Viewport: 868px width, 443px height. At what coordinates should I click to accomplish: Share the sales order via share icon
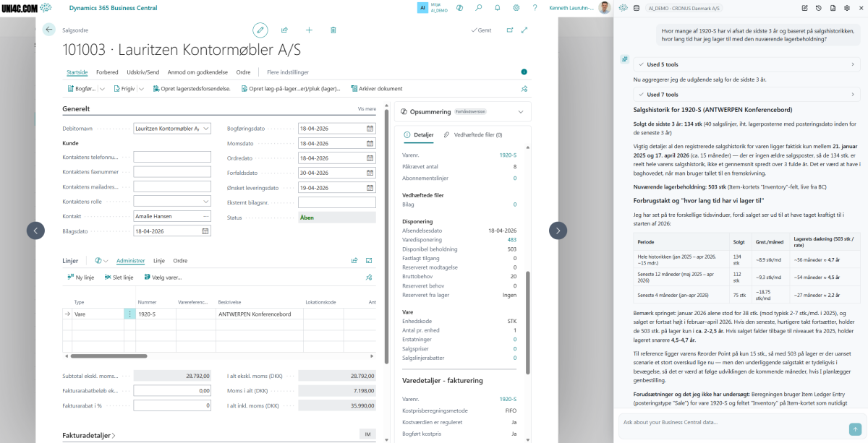coord(285,30)
